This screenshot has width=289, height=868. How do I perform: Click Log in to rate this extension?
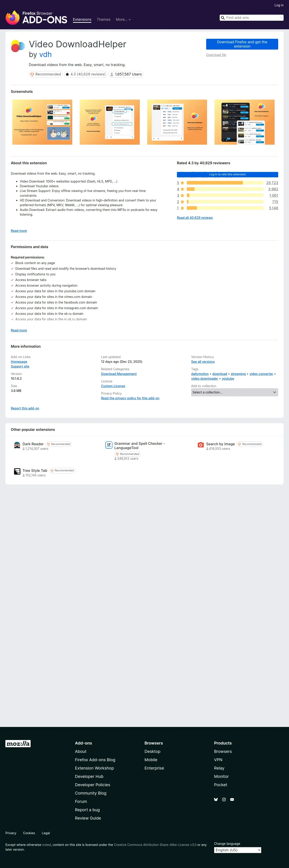[227, 175]
